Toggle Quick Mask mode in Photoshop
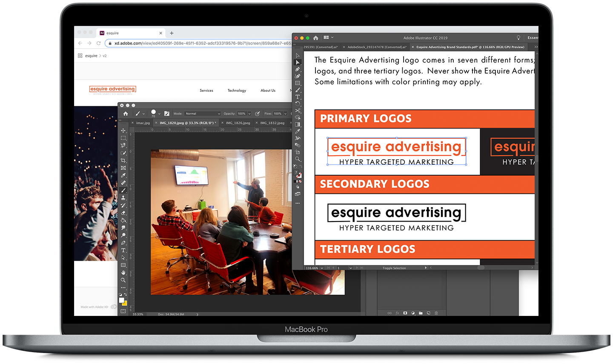Image resolution: width=613 pixels, height=364 pixels. (x=123, y=311)
